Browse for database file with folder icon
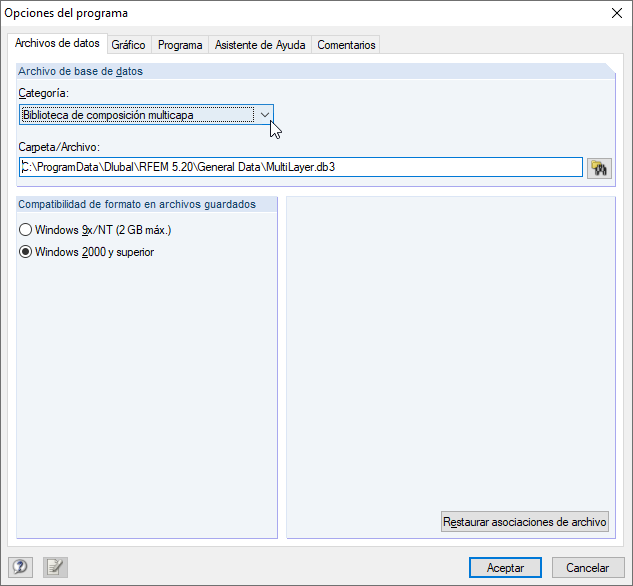 599,168
